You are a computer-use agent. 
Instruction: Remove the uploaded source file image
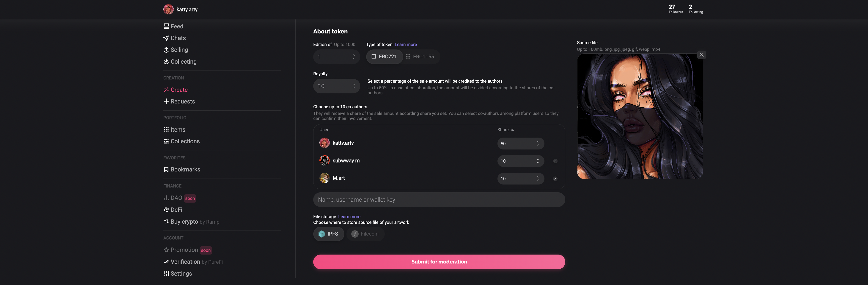(x=701, y=55)
